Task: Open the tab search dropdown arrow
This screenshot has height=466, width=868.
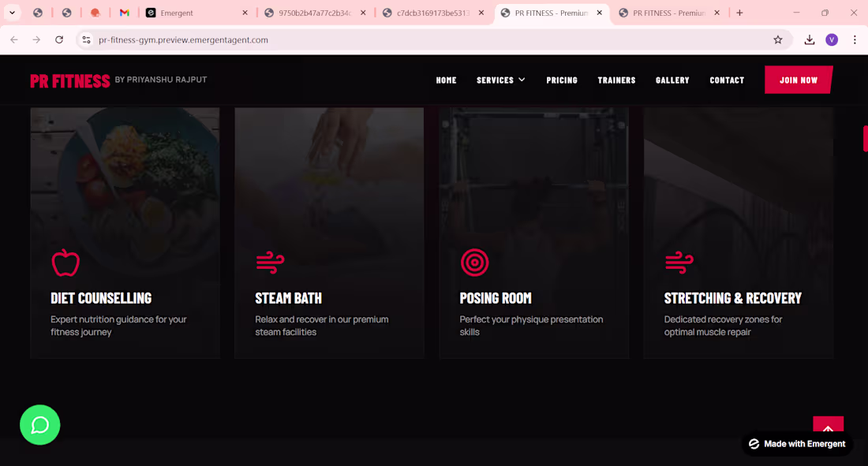Action: pos(12,13)
